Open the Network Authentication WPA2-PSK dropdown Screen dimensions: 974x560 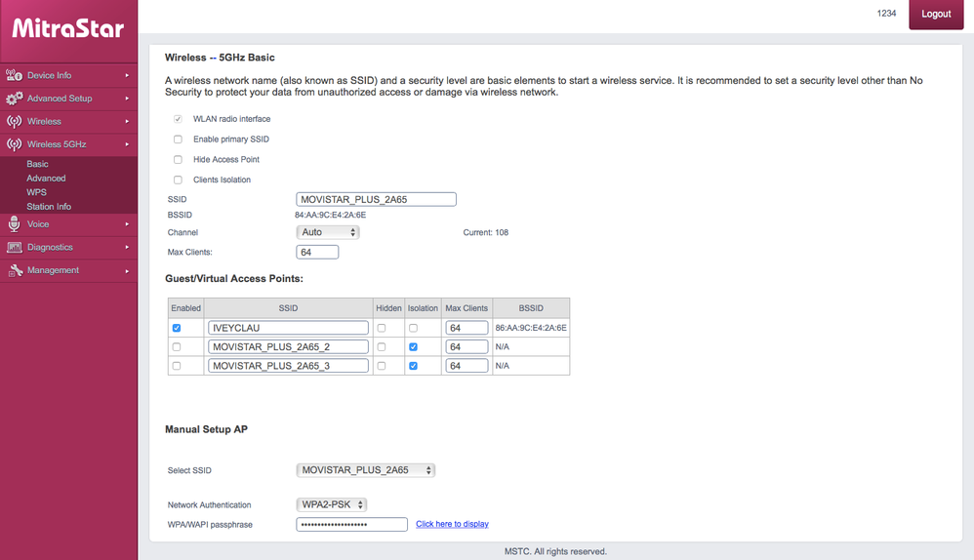332,504
